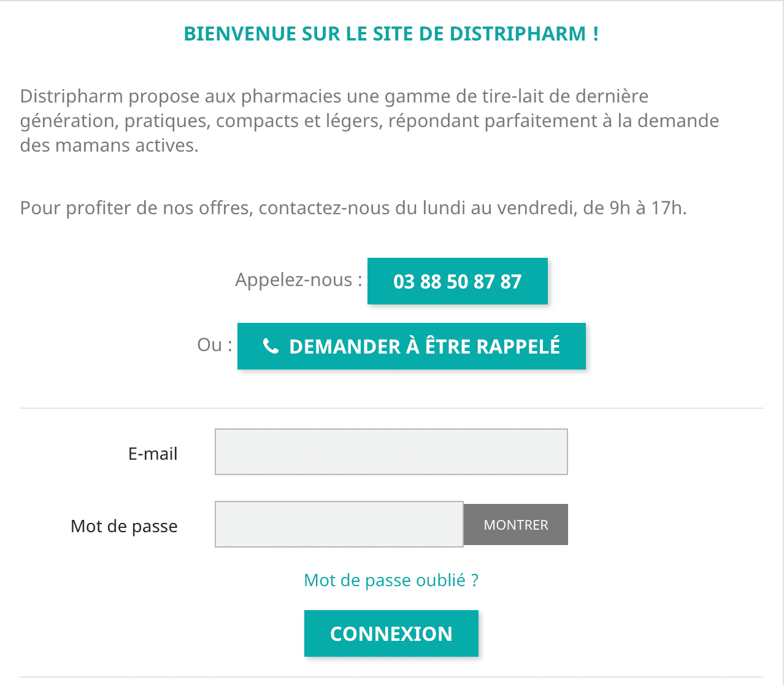Show the password with MONTRER
The height and width of the screenshot is (685, 784).
point(516,525)
